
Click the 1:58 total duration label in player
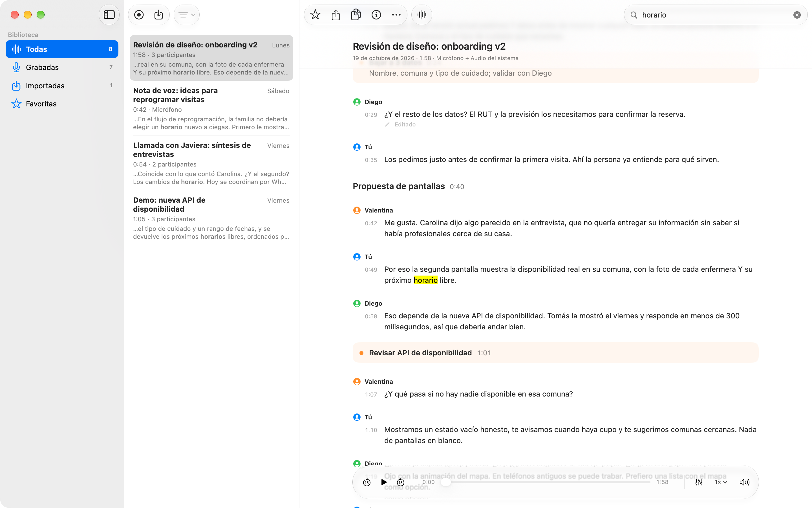pos(662,482)
